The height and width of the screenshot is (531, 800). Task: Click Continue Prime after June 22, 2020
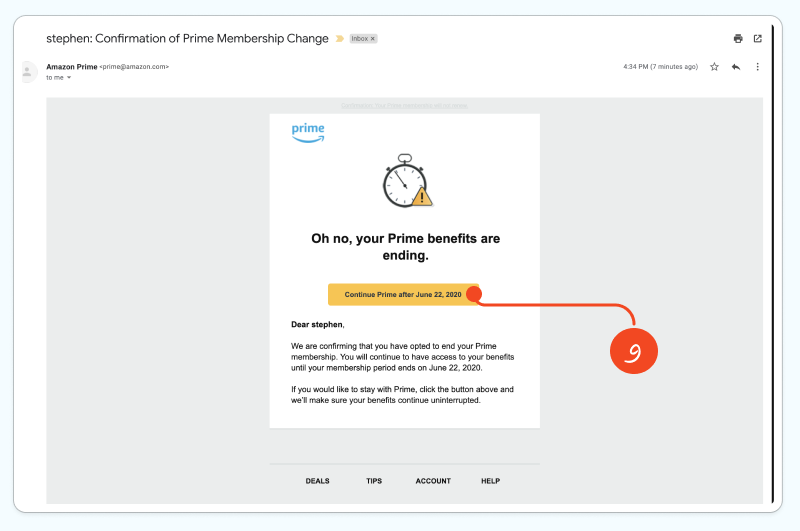403,294
